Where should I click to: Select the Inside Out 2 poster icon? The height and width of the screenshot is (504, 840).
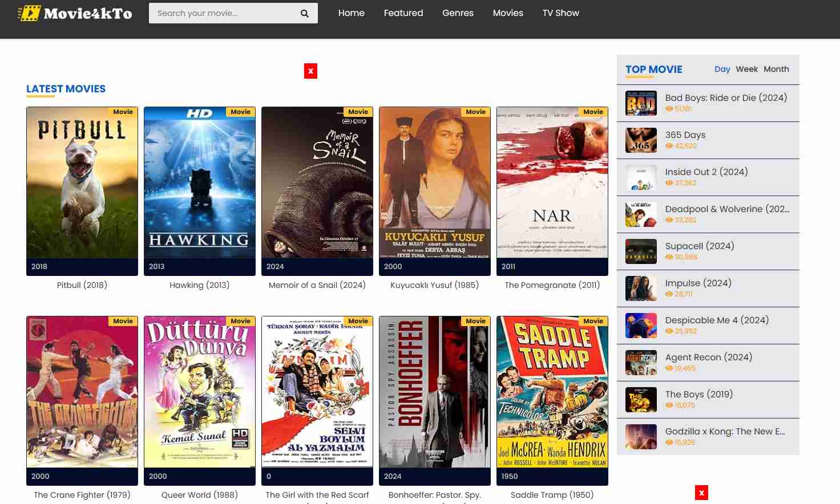[x=641, y=177]
